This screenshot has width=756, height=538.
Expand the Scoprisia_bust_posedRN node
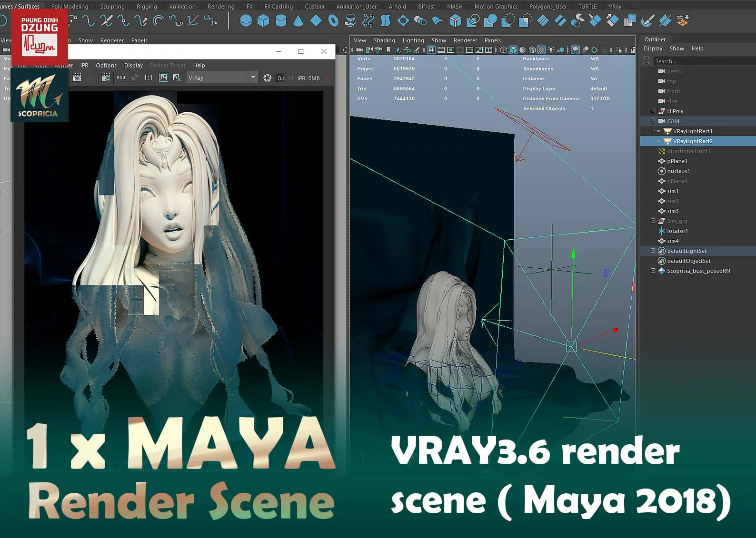[653, 271]
